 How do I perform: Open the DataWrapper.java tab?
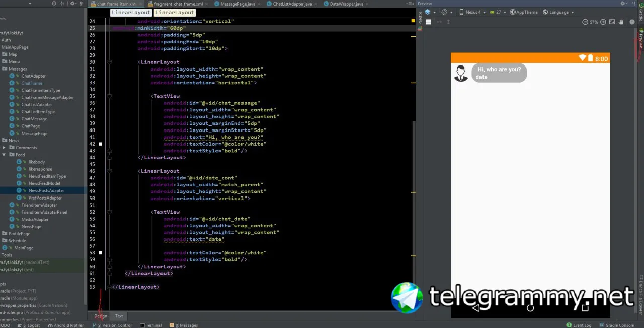click(x=347, y=4)
